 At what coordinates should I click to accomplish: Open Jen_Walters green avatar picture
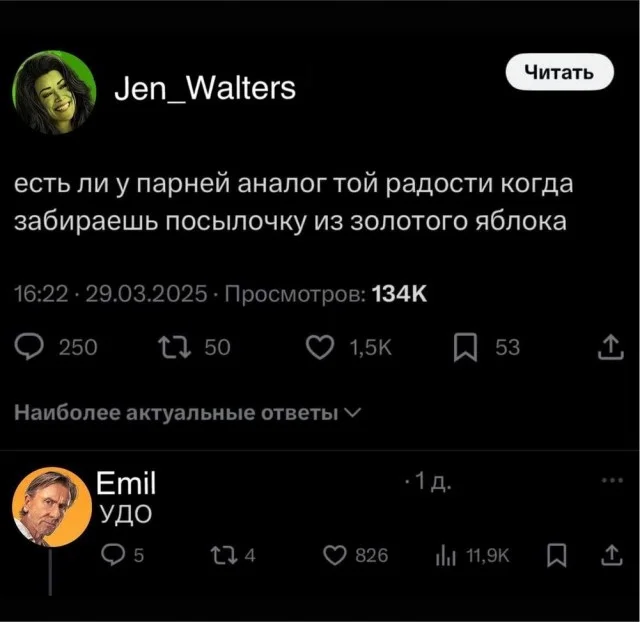(x=54, y=92)
